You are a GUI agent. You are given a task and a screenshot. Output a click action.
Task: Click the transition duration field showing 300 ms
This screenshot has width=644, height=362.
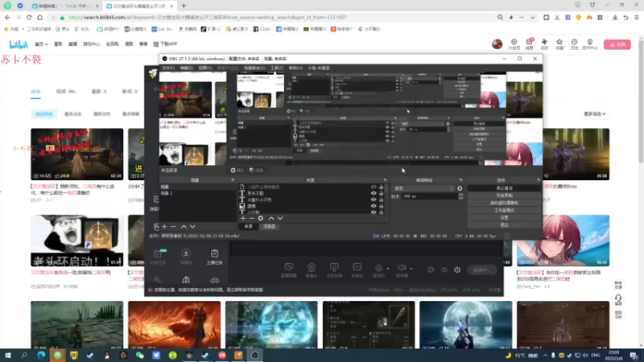(429, 196)
